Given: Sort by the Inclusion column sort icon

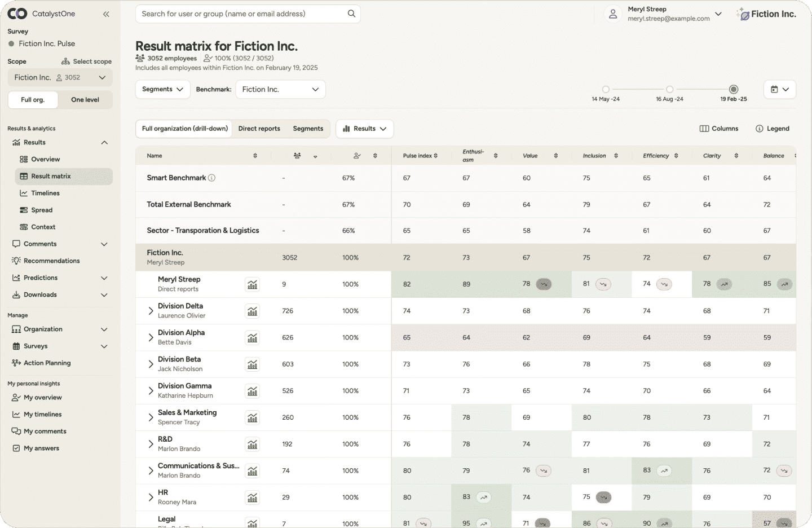Looking at the screenshot, I should pyautogui.click(x=616, y=156).
